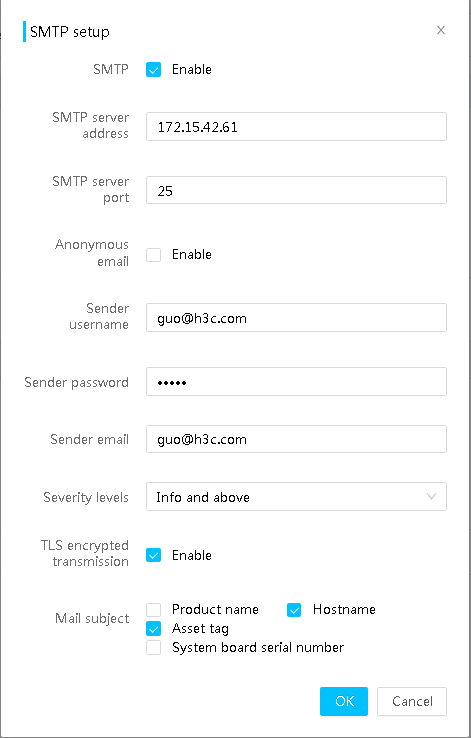
Task: Close the SMTP setup dialog
Action: (440, 31)
